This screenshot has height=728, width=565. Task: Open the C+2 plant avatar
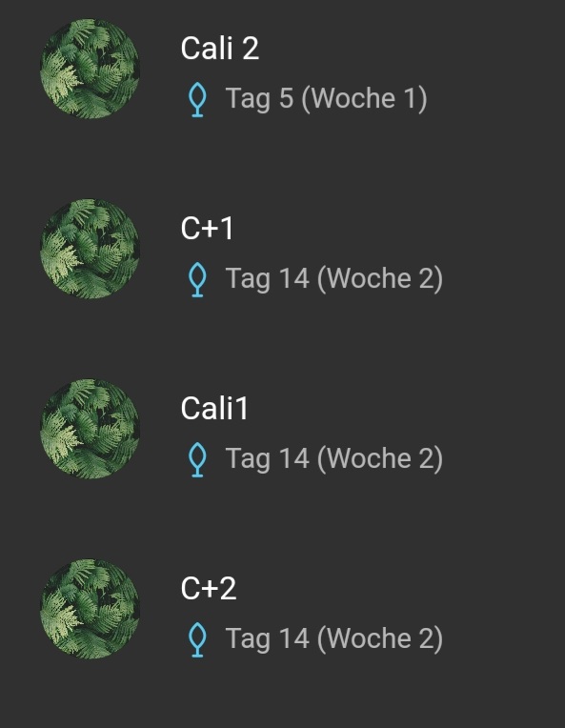[x=91, y=609]
